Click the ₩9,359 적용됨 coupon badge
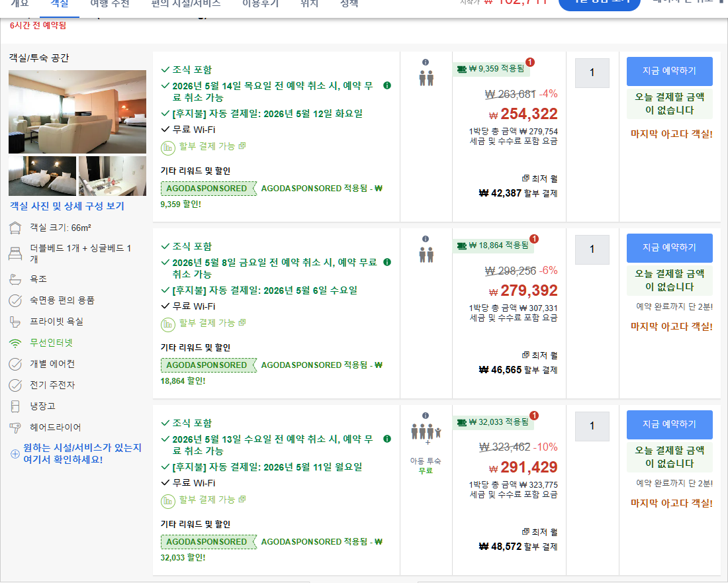Viewport: 728px width, 583px height. pyautogui.click(x=491, y=69)
